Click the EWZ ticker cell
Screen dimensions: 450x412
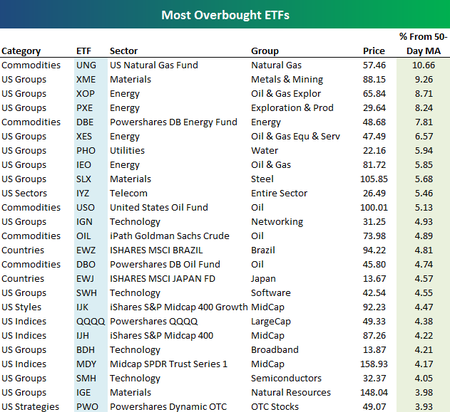tap(86, 250)
